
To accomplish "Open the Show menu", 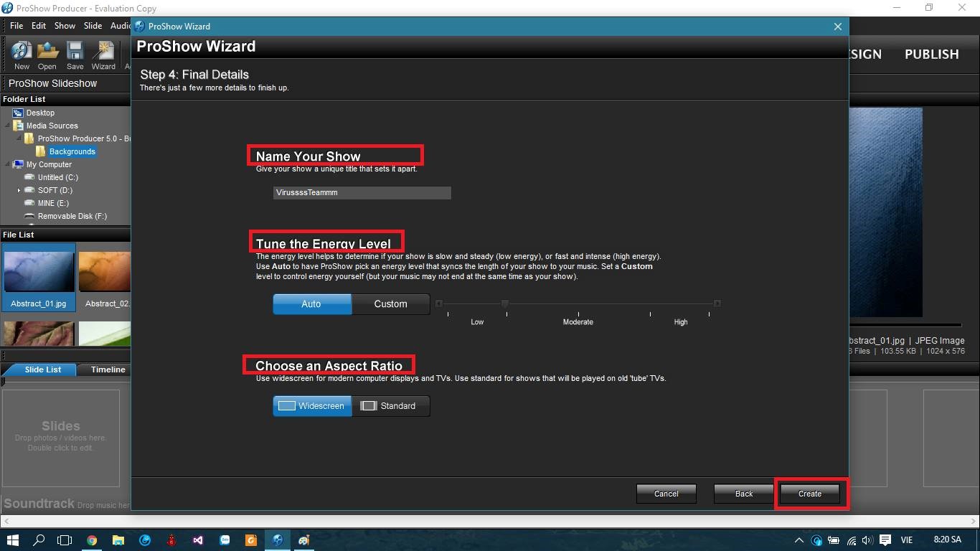I will click(x=65, y=26).
